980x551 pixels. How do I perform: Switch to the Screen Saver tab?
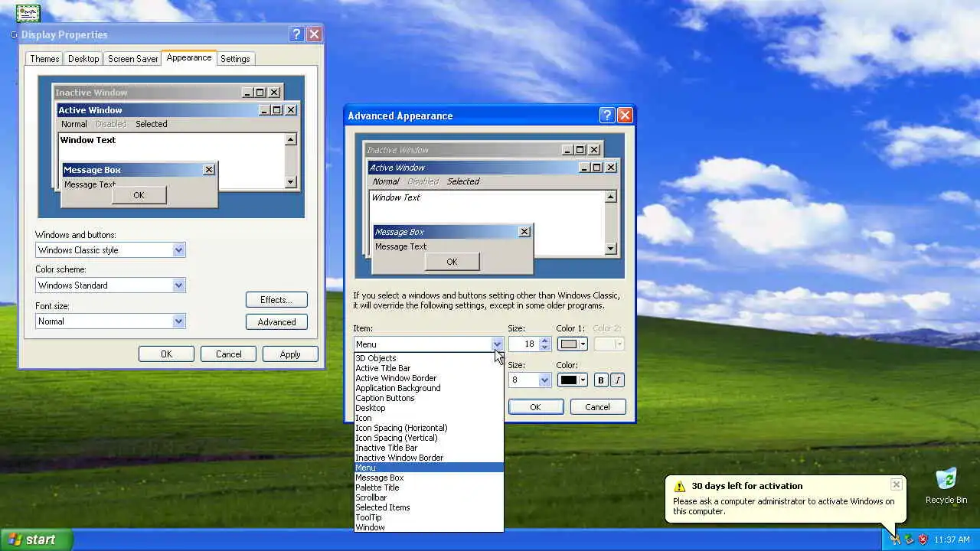[x=132, y=59]
